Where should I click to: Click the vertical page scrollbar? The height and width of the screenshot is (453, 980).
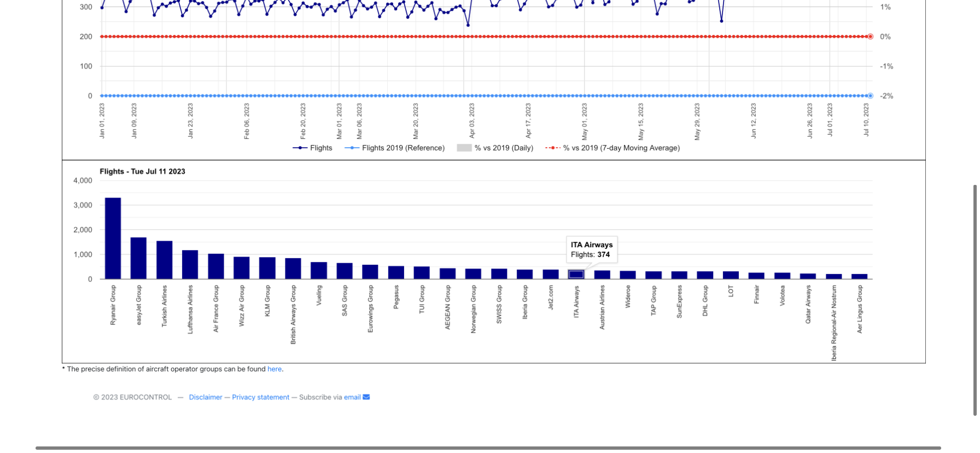pyautogui.click(x=975, y=300)
